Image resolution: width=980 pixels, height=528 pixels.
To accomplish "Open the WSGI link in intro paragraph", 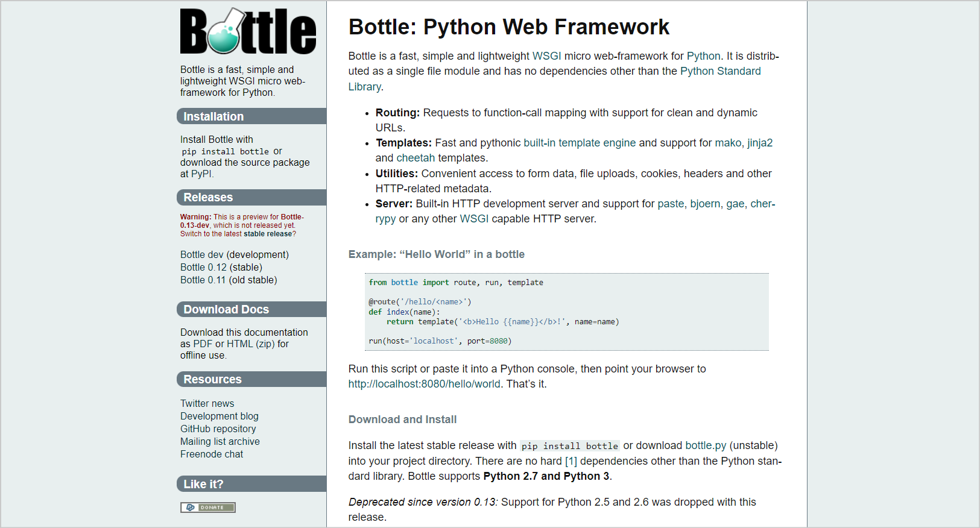I will [x=547, y=56].
